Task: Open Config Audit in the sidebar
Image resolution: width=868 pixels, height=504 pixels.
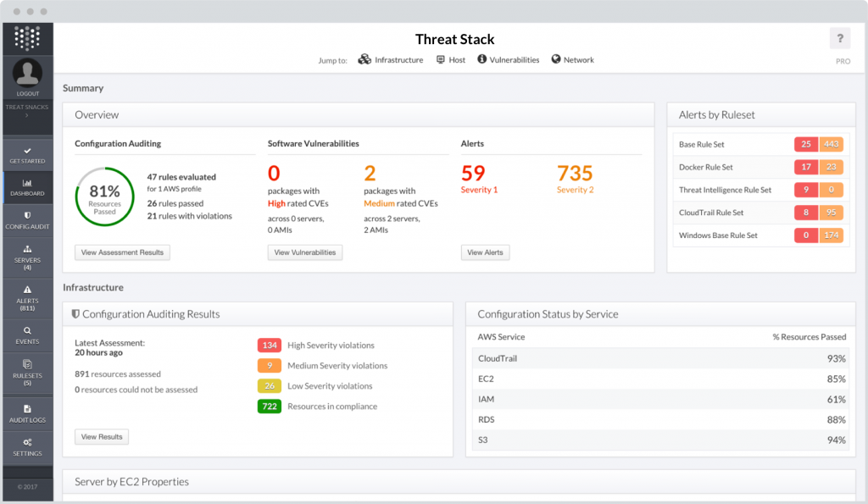Action: 27,220
